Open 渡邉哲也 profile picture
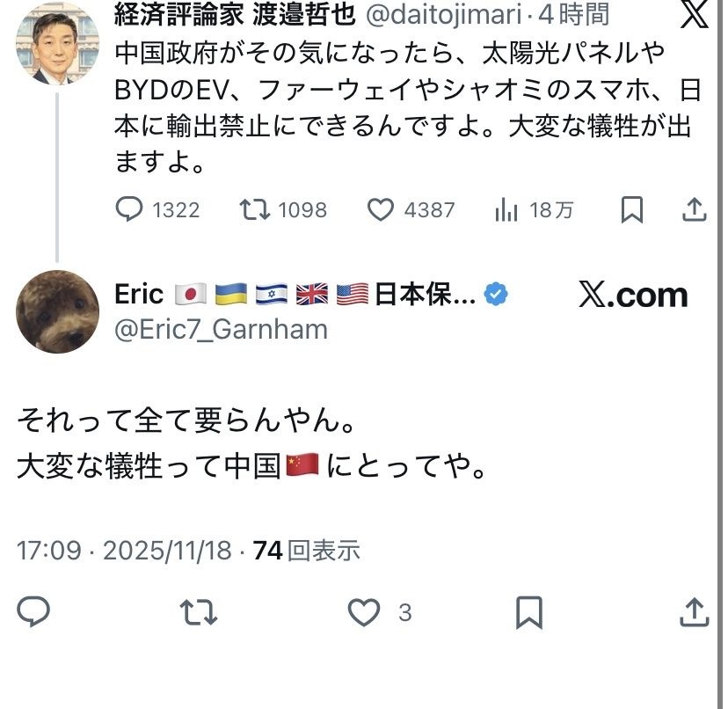This screenshot has height=709, width=728. coord(57,41)
